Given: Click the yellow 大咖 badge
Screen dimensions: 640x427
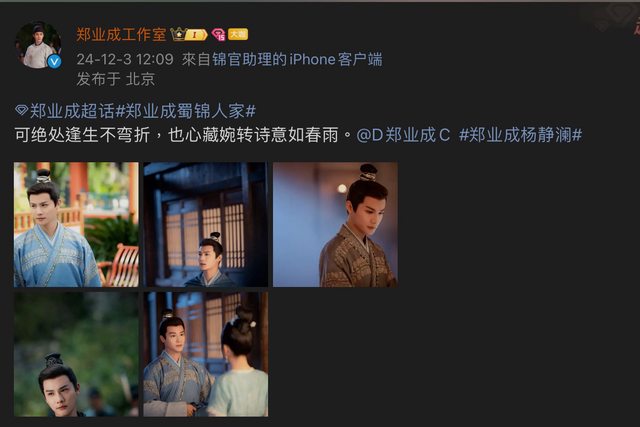Looking at the screenshot, I should pyautogui.click(x=238, y=34).
